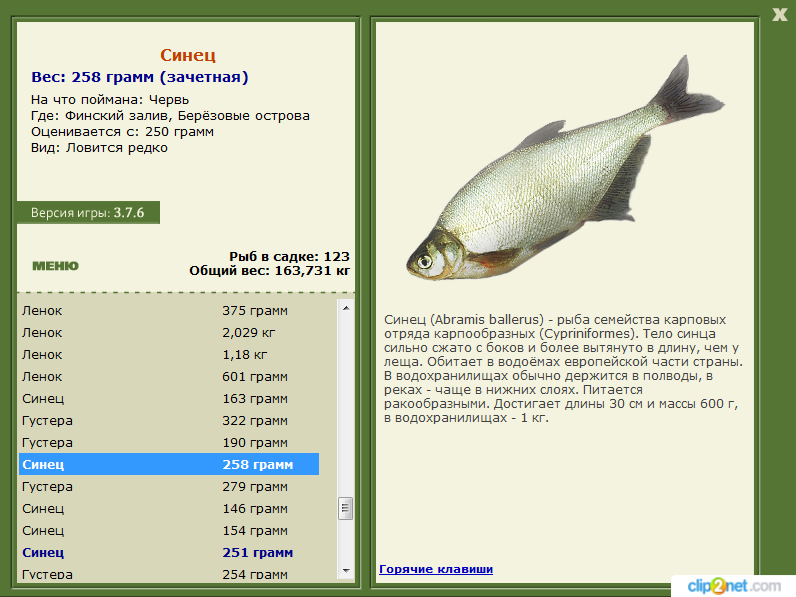This screenshot has width=796, height=597.
Task: Select the Ленок 375 грамм row
Action: [169, 311]
